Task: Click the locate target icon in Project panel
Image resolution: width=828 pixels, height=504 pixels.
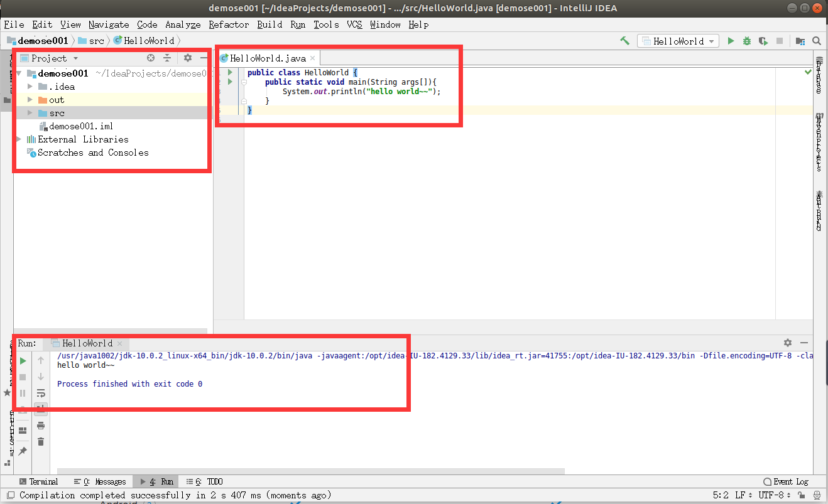Action: pos(151,58)
